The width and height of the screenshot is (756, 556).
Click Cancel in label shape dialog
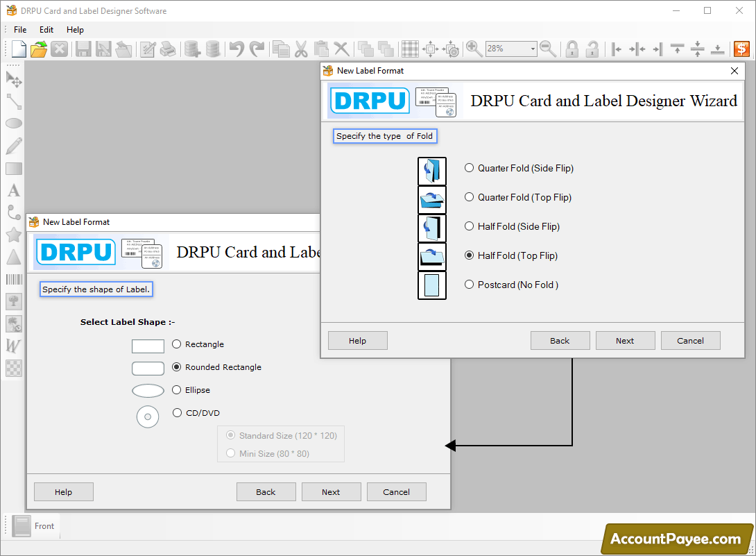(396, 492)
